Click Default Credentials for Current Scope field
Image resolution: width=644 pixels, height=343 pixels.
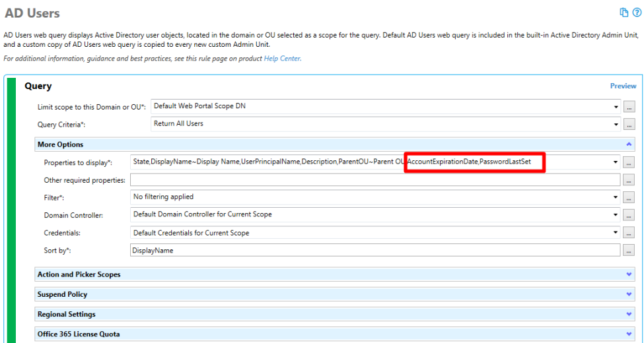click(375, 233)
